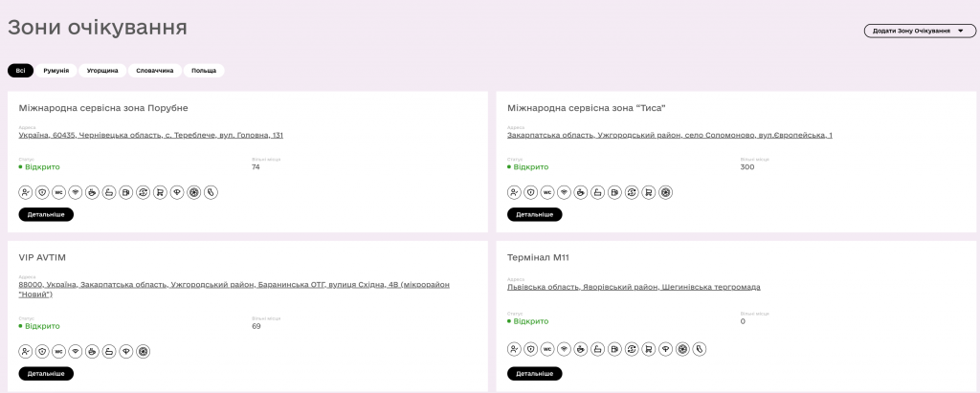Click the fuel pump icon in “Тиса” card
The height and width of the screenshot is (393, 980).
pyautogui.click(x=615, y=192)
